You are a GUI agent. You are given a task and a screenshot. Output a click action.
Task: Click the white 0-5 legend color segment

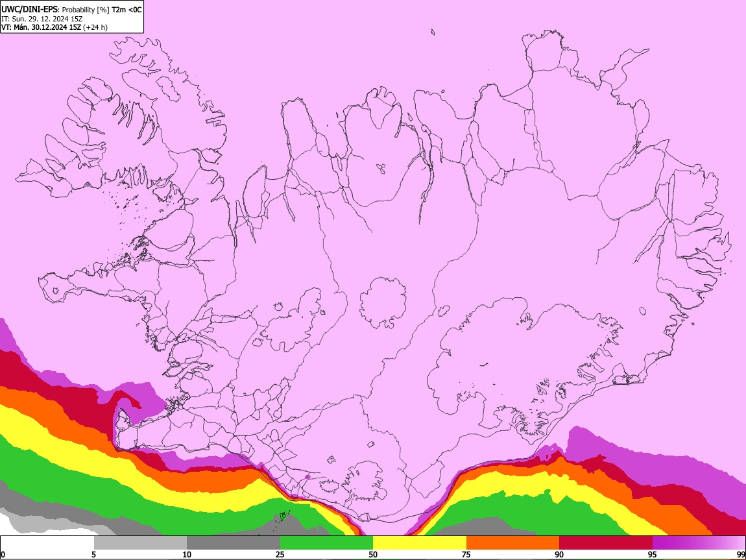47,542
